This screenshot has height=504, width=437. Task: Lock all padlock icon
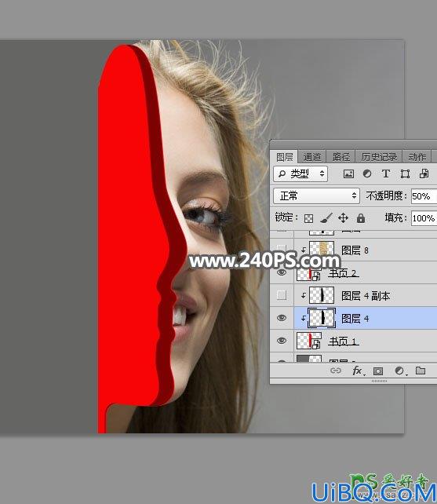[x=361, y=218]
